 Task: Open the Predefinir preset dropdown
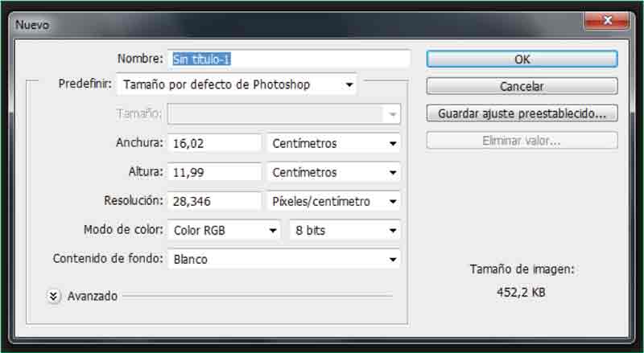[237, 84]
